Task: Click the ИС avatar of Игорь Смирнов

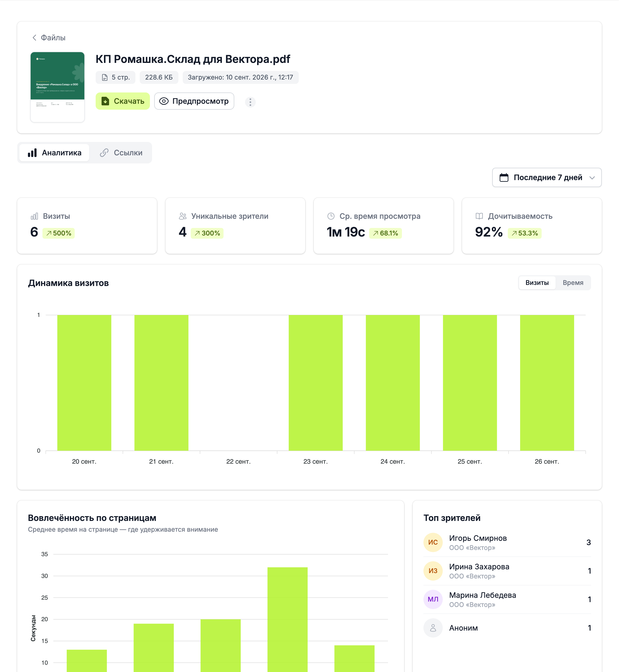Action: [x=433, y=542]
